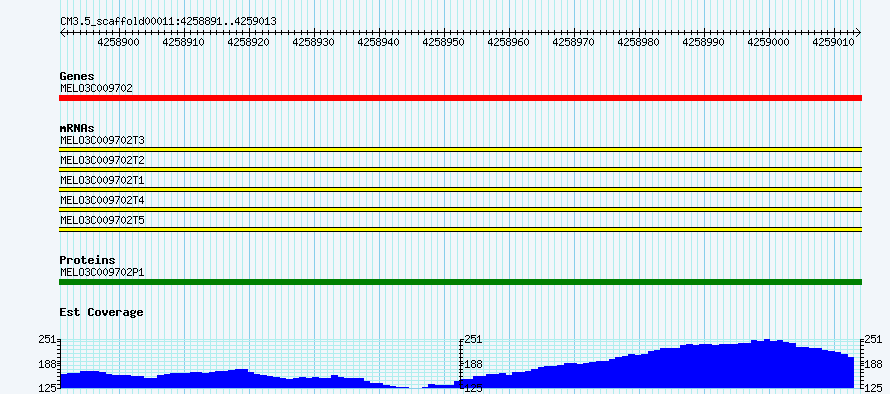
Task: Click the right arrowhead of the ruler
Action: tap(859, 32)
